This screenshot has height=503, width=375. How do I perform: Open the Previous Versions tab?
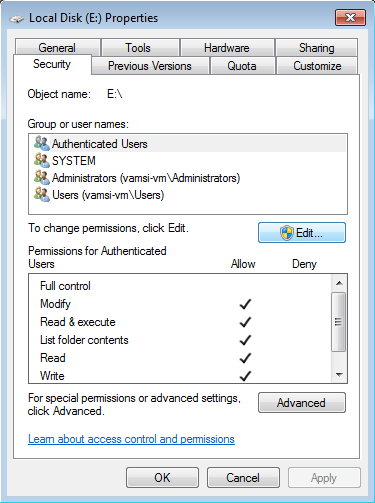click(150, 66)
